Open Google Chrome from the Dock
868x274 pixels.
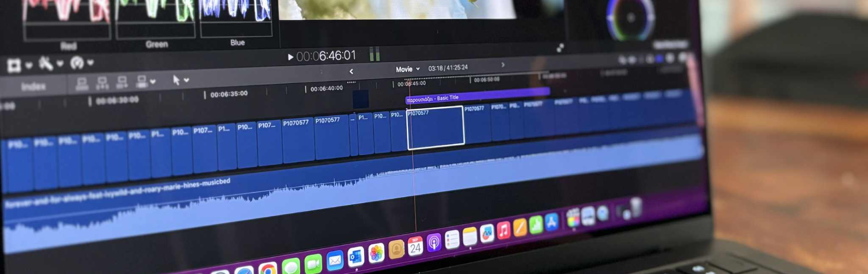268,269
